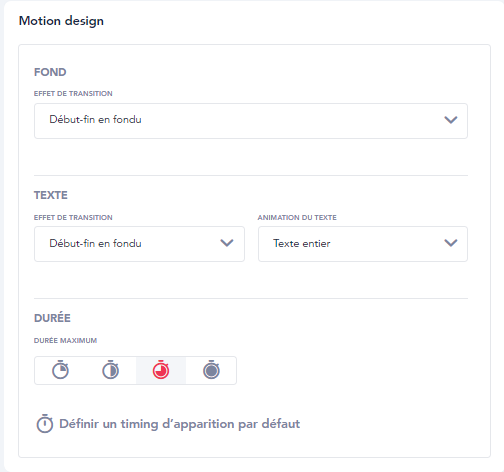The height and width of the screenshot is (472, 504).
Task: Select the red three-quarter timer icon
Action: pyautogui.click(x=161, y=370)
